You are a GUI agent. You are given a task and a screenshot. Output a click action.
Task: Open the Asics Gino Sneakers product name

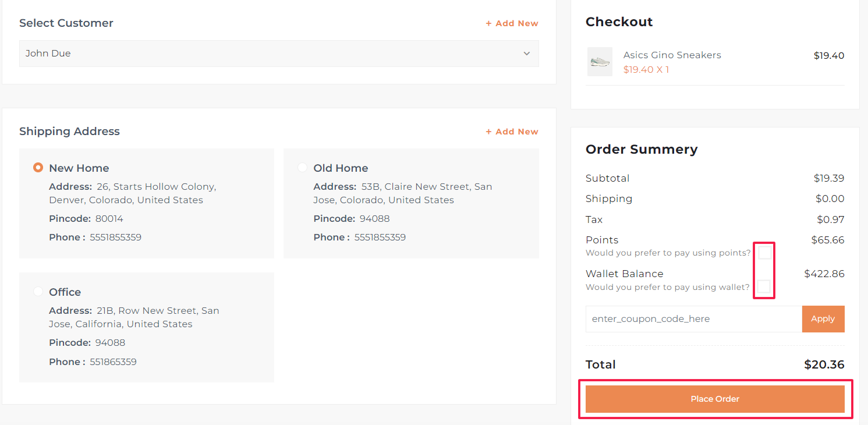coord(672,55)
